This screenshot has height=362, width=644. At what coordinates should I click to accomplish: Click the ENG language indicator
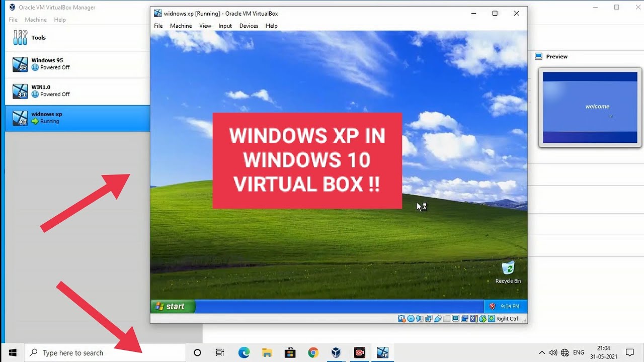[x=579, y=352]
